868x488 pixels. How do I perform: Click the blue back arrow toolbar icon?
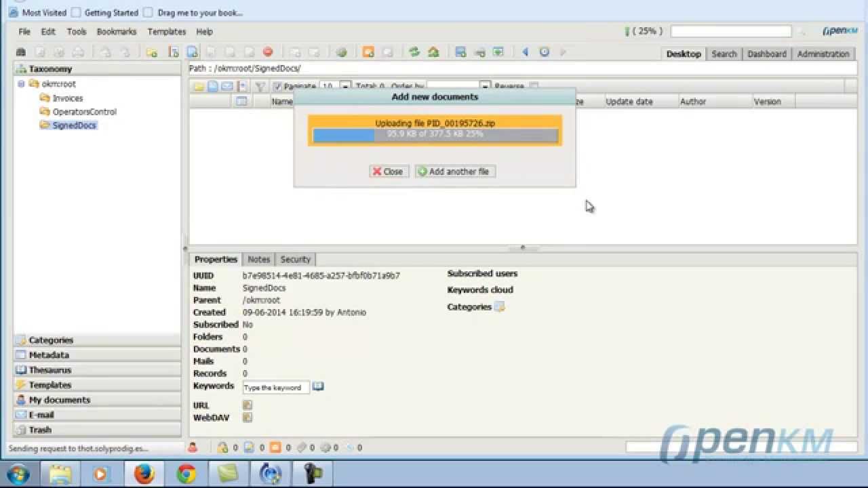pos(525,52)
